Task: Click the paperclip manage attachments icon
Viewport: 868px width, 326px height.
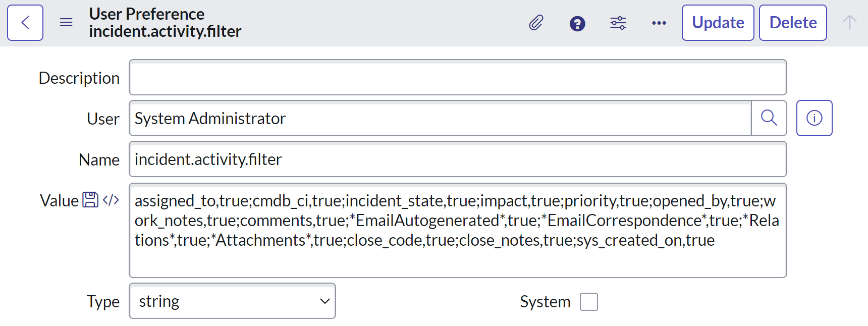Action: (x=536, y=23)
